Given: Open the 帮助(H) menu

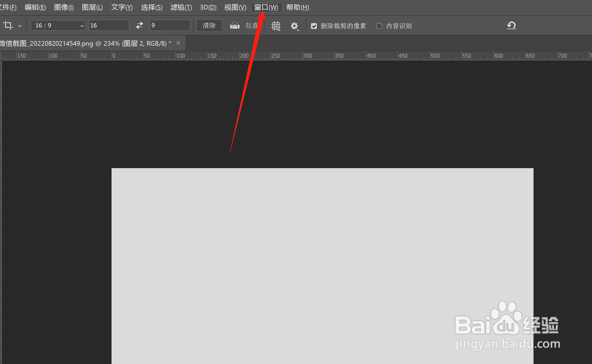Looking at the screenshot, I should click(298, 7).
